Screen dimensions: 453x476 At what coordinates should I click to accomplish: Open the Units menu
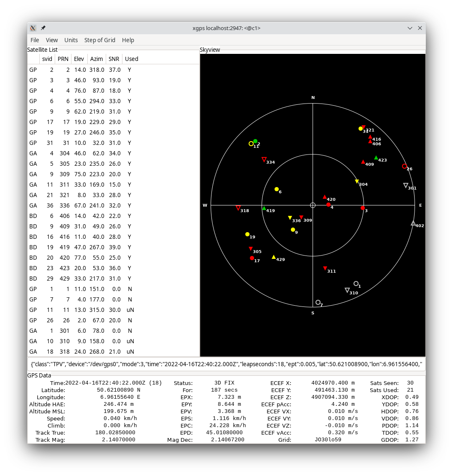click(x=71, y=40)
